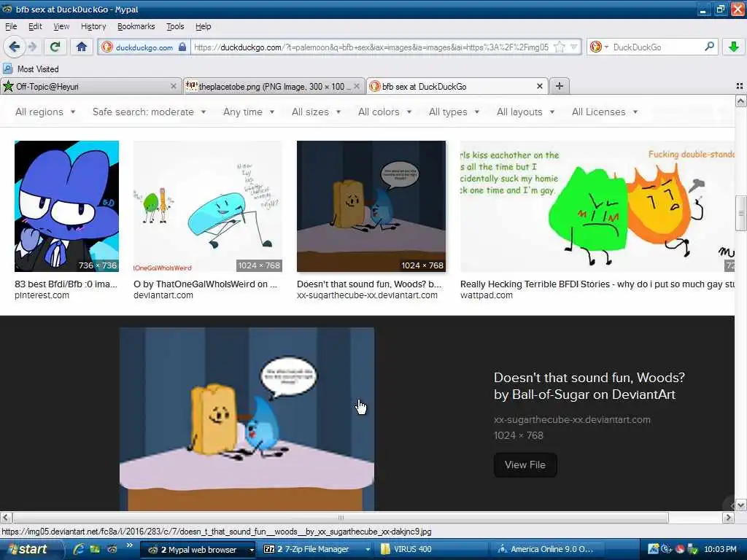Reload the current page
This screenshot has height=560, width=747.
pyautogui.click(x=55, y=47)
